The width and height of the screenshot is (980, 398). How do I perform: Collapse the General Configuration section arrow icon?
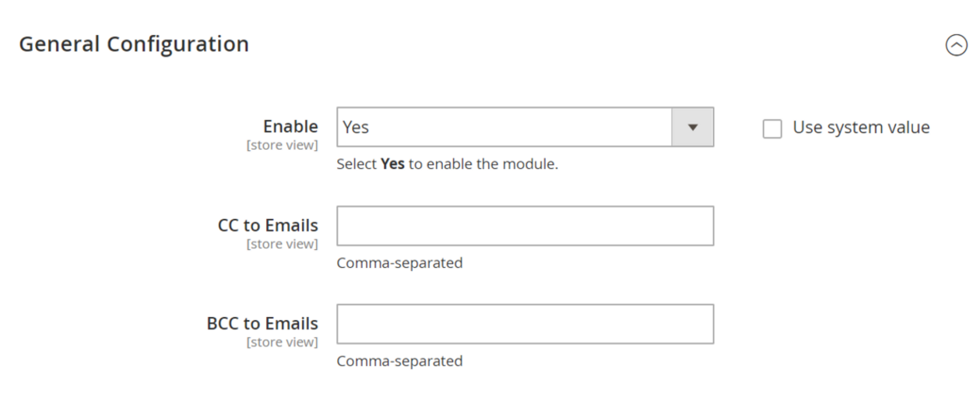[954, 46]
